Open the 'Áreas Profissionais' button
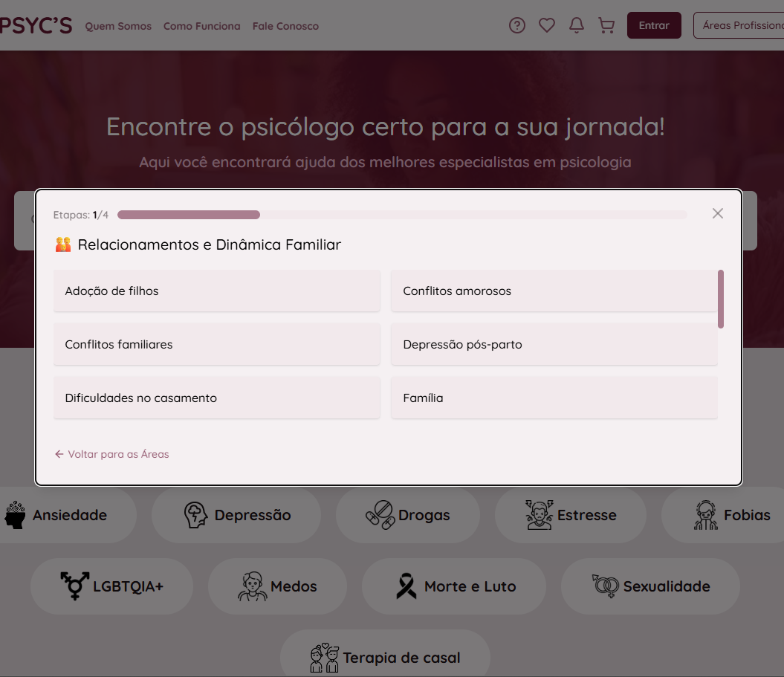784x677 pixels. click(x=738, y=25)
